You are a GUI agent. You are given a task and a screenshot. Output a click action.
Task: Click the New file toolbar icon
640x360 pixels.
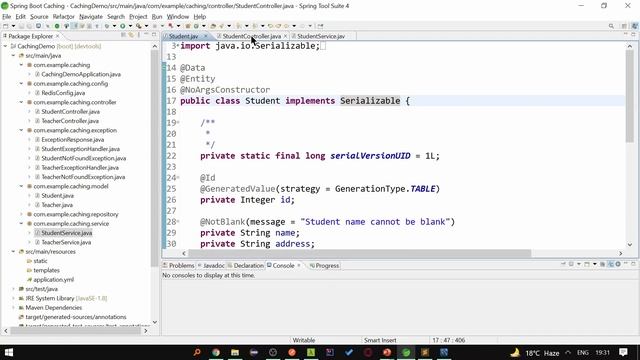pyautogui.click(x=6, y=26)
